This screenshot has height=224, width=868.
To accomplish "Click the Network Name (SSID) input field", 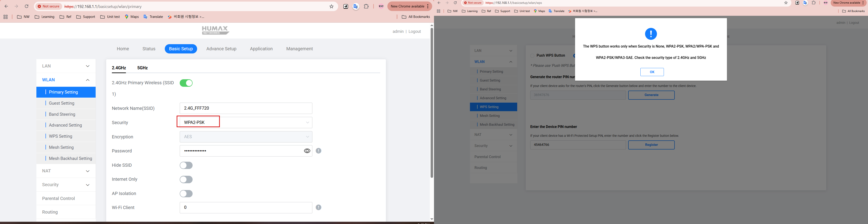I will point(246,108).
